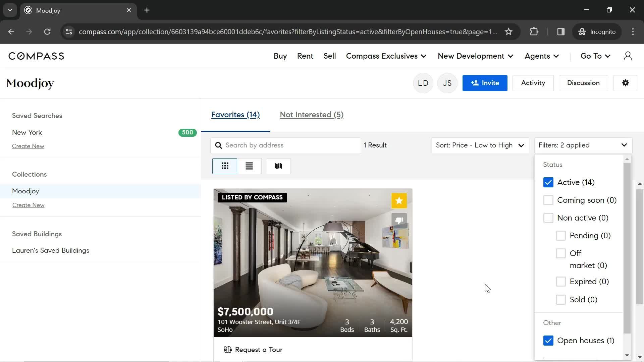The width and height of the screenshot is (644, 362).
Task: Expand the Go To menu
Action: [595, 56]
